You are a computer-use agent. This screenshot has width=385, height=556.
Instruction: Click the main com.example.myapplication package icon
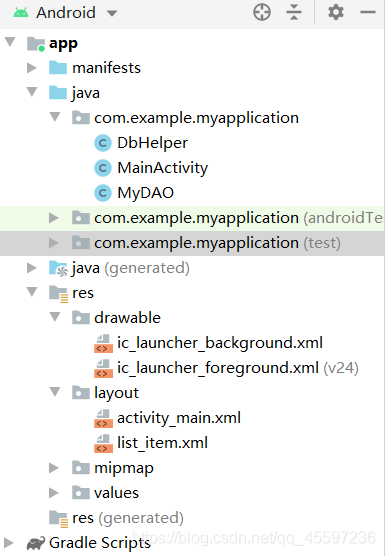tap(81, 117)
